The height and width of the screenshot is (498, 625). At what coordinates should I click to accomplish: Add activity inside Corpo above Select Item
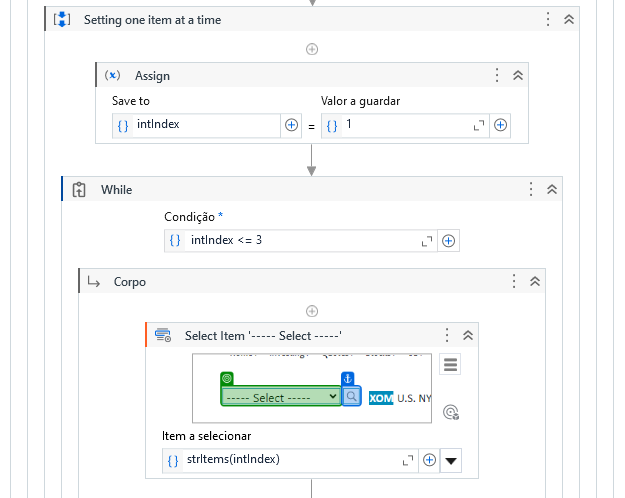click(x=312, y=311)
